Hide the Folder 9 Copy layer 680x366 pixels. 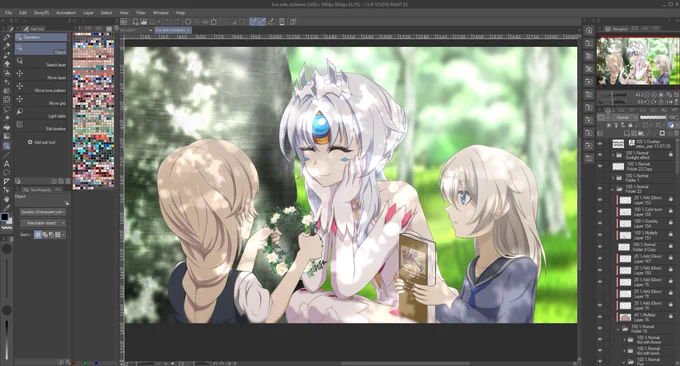(600, 247)
